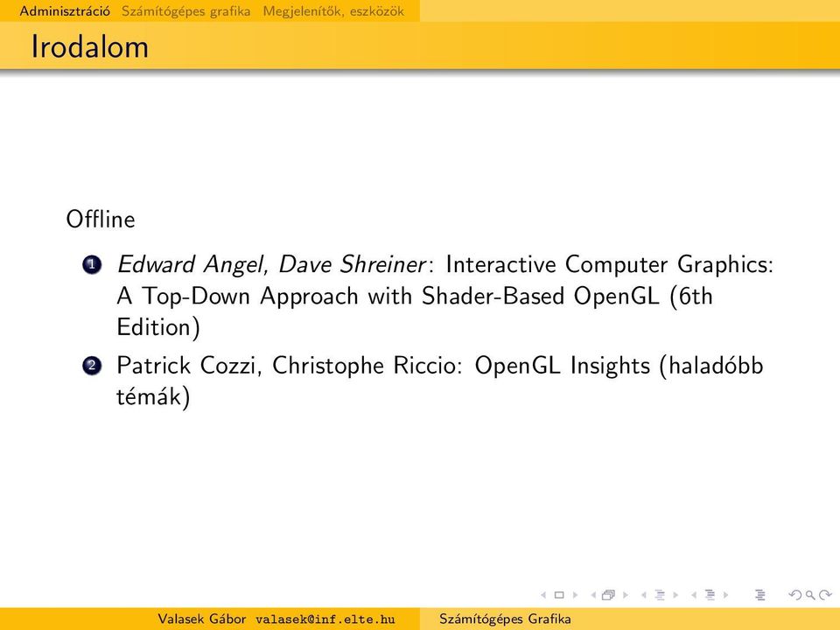Jump to next frame arrow
Viewport: 840px width, 630px height.
(625, 595)
